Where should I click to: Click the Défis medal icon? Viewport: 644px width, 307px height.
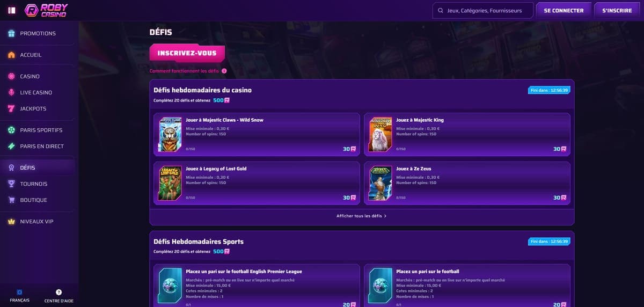click(11, 167)
